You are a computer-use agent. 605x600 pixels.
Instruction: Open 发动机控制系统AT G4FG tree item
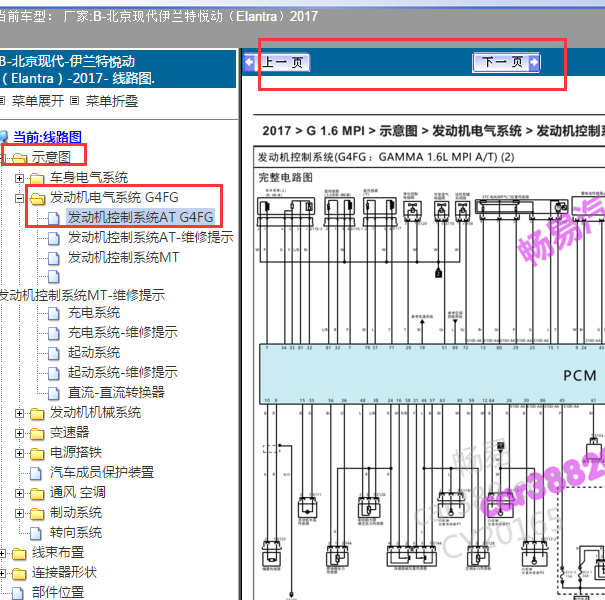coord(140,217)
